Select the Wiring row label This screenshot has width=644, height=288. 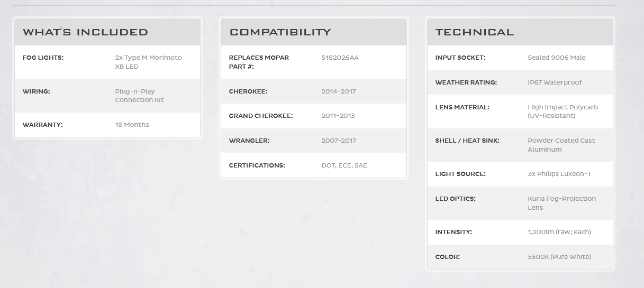tap(36, 91)
